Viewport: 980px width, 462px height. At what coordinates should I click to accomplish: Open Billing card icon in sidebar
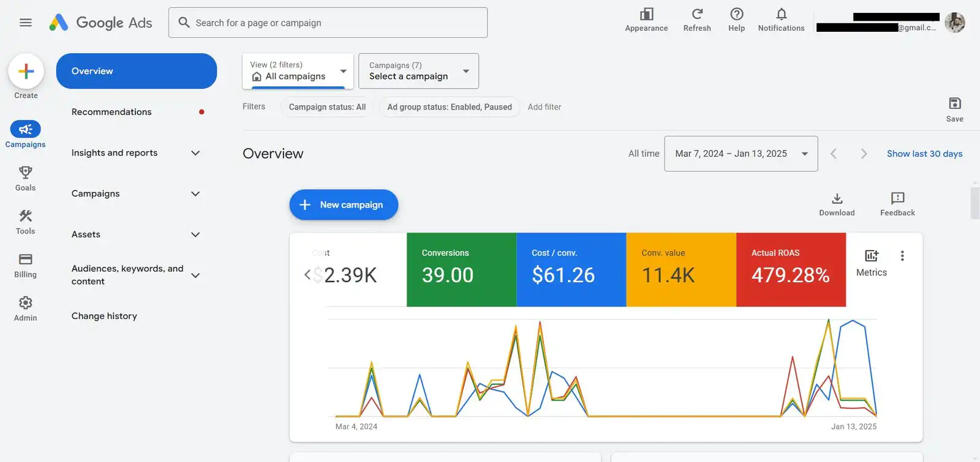point(25,259)
